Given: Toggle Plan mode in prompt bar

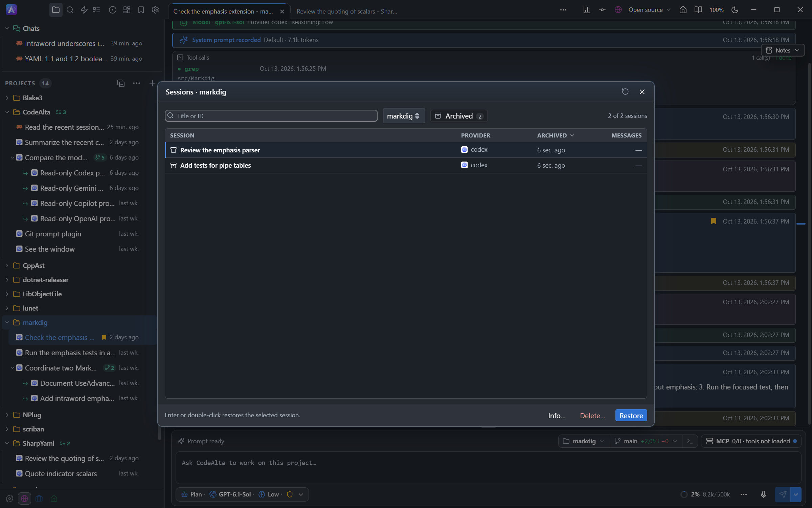Looking at the screenshot, I should point(191,494).
